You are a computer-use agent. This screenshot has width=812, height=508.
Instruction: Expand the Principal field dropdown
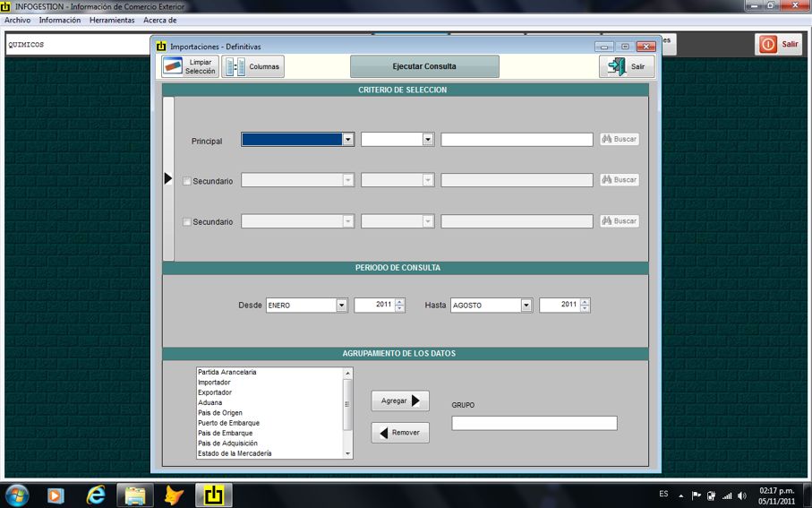tap(348, 140)
